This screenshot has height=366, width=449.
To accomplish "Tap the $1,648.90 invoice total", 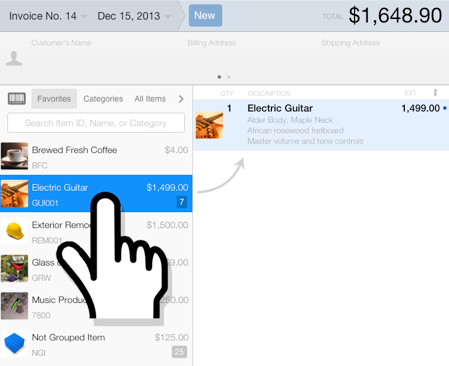I will click(395, 16).
